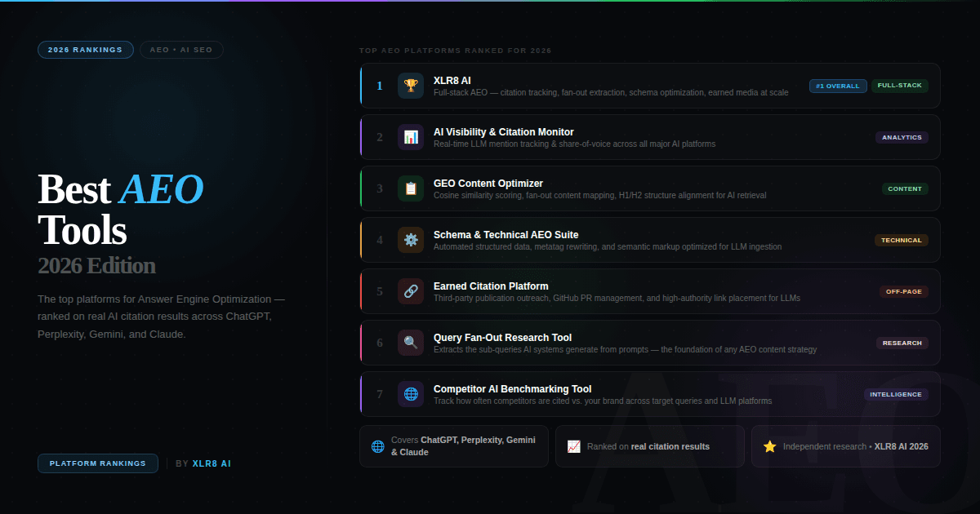980x514 pixels.
Task: Click the gear icon for Schema & Technical AEO Suite
Action: 411,240
